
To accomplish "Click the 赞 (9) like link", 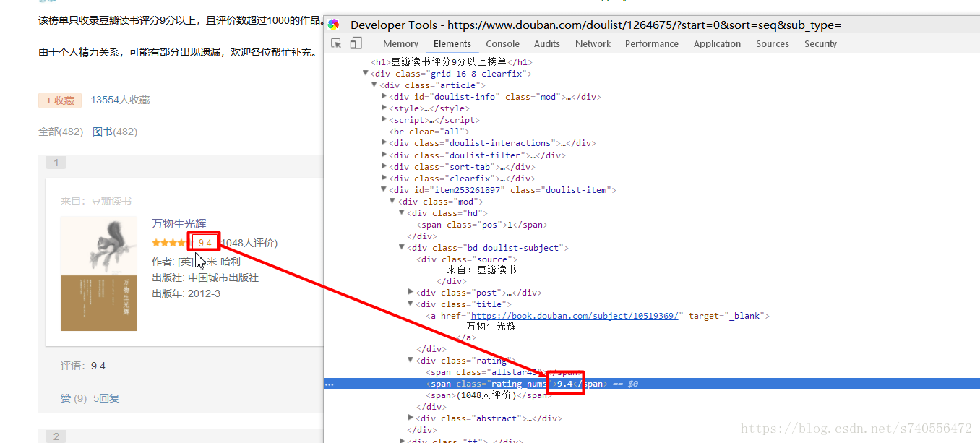I will pos(74,398).
